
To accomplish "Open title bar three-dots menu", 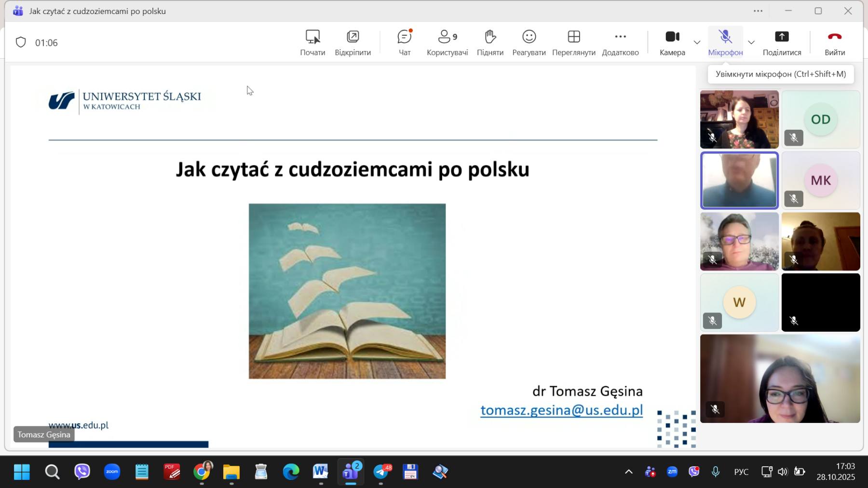I will [x=758, y=11].
